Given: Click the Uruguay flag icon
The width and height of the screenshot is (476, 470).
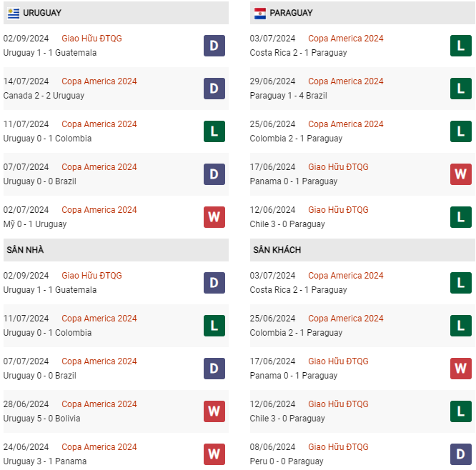Looking at the screenshot, I should point(14,13).
